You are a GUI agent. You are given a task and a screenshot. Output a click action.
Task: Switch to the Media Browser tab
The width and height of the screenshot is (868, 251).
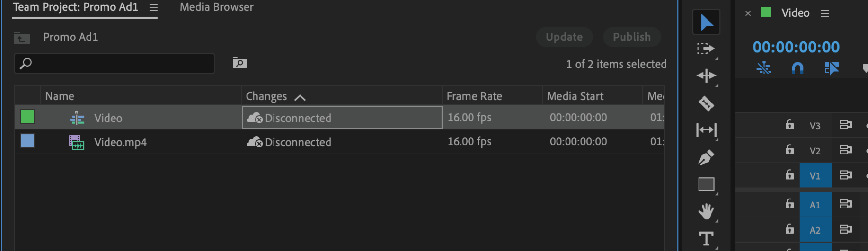point(216,7)
